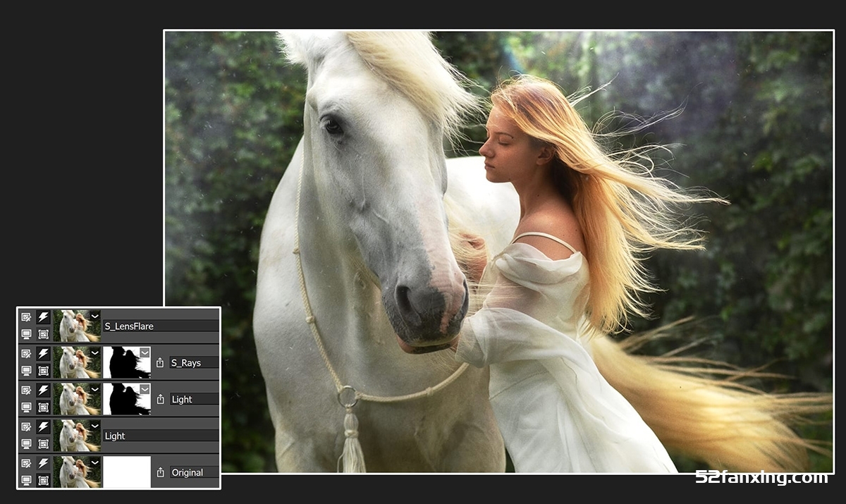Click the edit icon on Original layer
Screen dimensions: 846x504
pyautogui.click(x=26, y=464)
